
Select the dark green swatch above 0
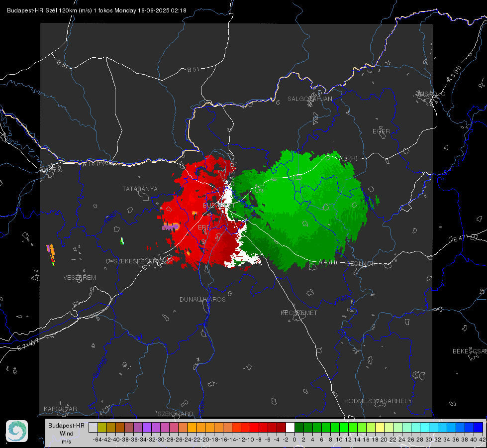(x=299, y=427)
